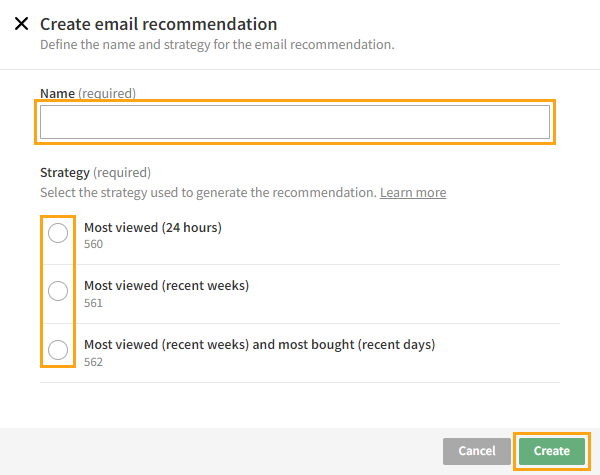Viewport: 600px width, 475px height.
Task: Close the Create email recommendation dialog
Action: point(21,24)
